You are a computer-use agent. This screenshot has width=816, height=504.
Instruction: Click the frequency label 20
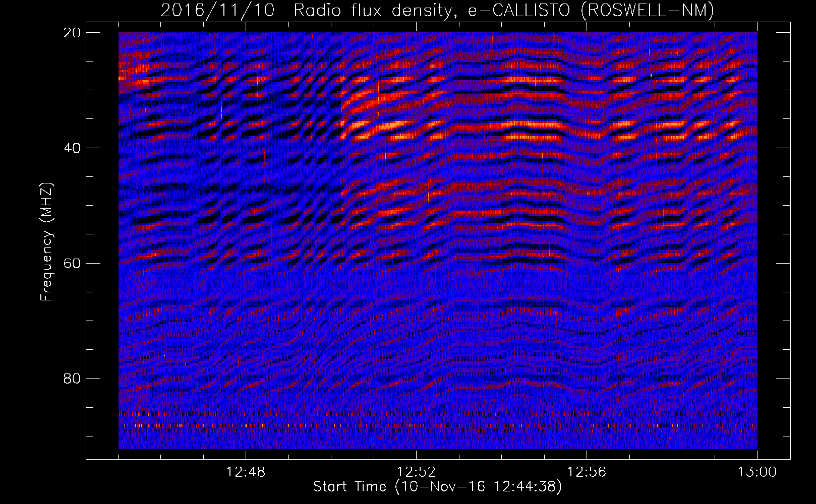point(73,33)
